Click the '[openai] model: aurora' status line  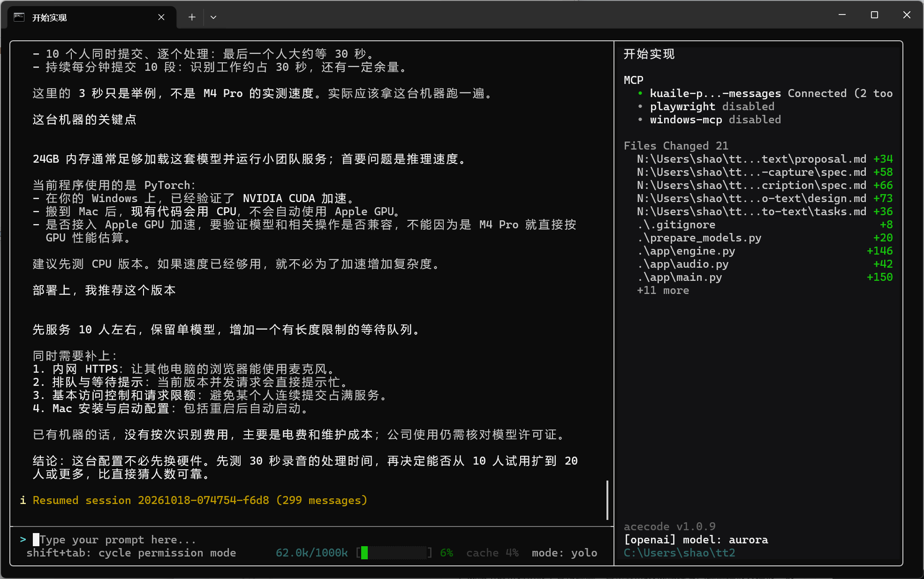coord(696,540)
